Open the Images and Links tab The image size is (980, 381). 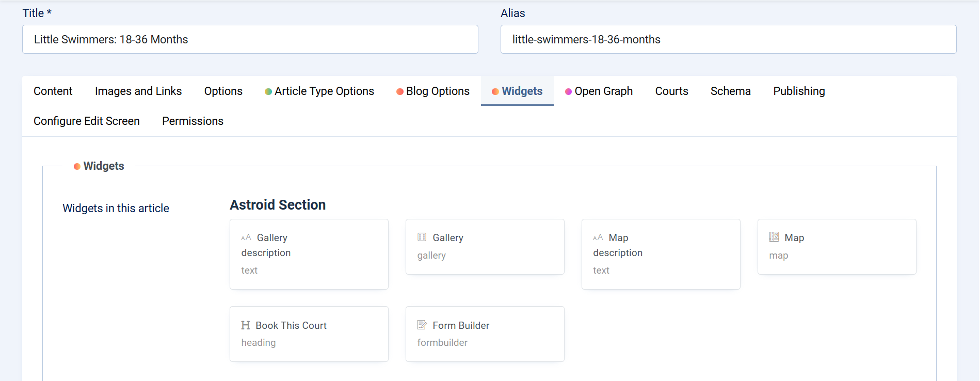(x=138, y=91)
